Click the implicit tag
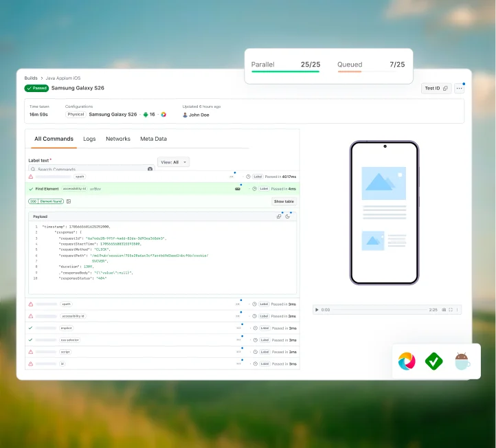This screenshot has width=496, height=448. pyautogui.click(x=66, y=328)
